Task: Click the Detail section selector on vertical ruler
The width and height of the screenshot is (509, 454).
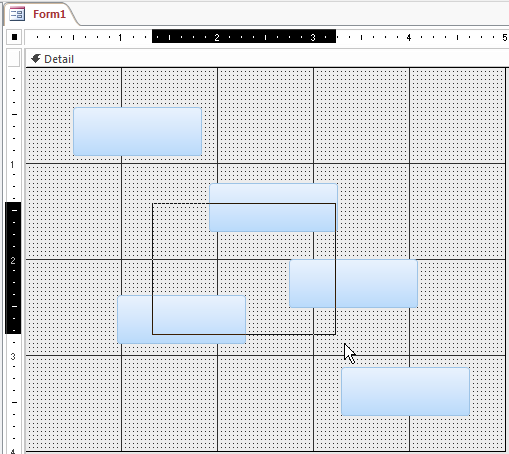Action: click(x=14, y=58)
